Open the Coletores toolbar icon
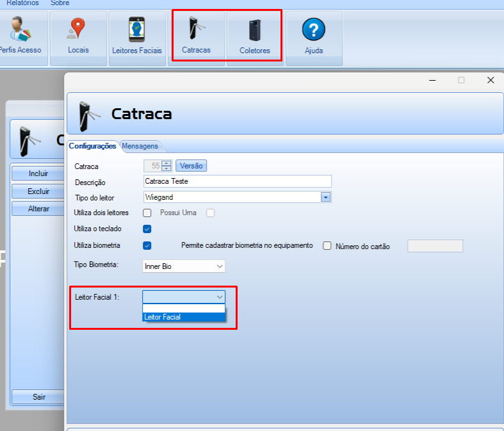Screen dimensions: 504x431 click(255, 31)
